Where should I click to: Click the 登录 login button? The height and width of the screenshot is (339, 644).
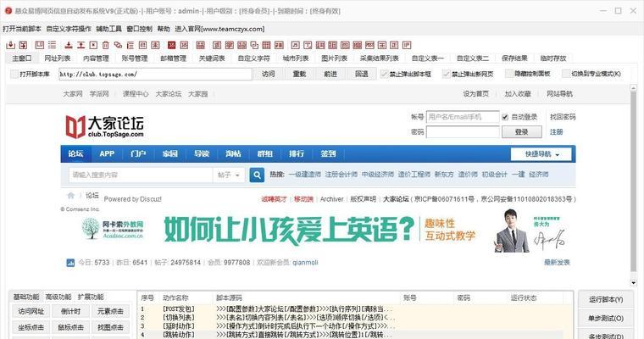point(521,132)
